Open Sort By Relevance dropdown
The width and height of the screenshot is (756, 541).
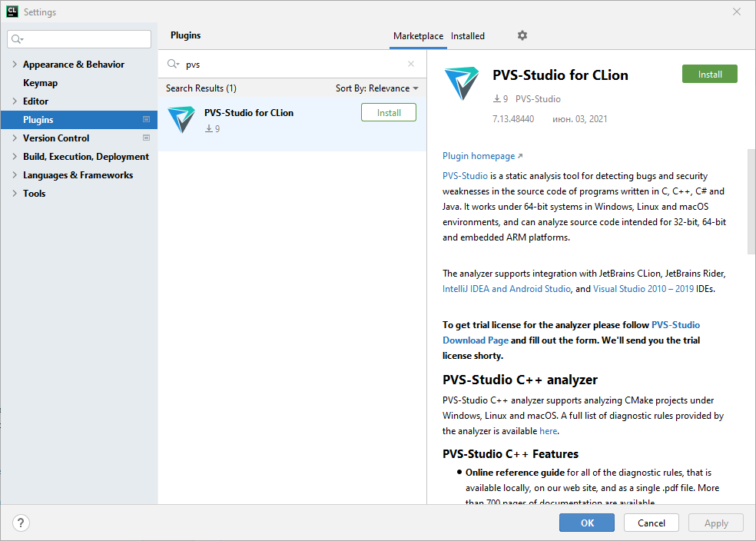click(x=376, y=88)
